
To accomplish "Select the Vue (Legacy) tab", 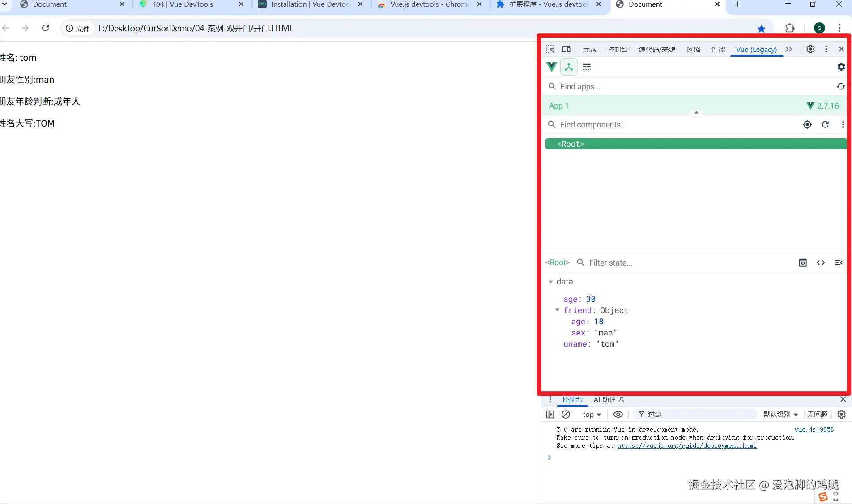I will point(756,49).
